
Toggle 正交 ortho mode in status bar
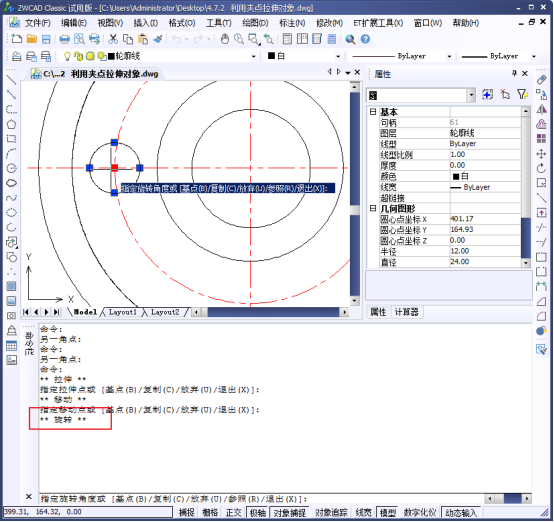coord(233,512)
